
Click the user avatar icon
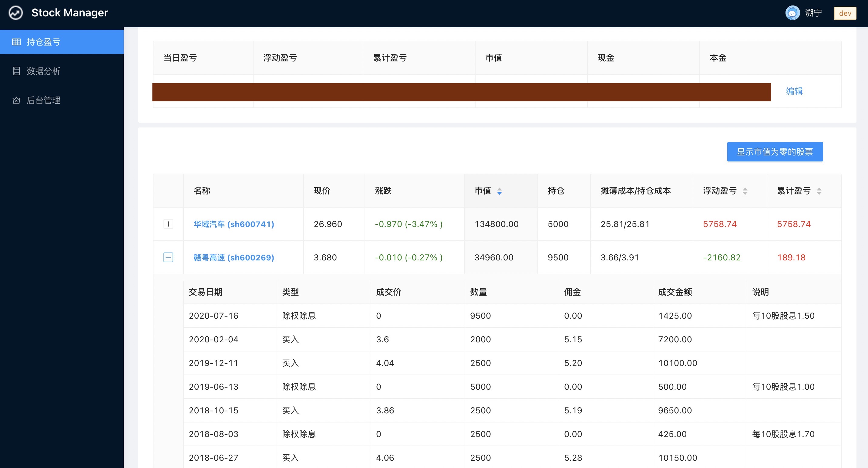792,13
